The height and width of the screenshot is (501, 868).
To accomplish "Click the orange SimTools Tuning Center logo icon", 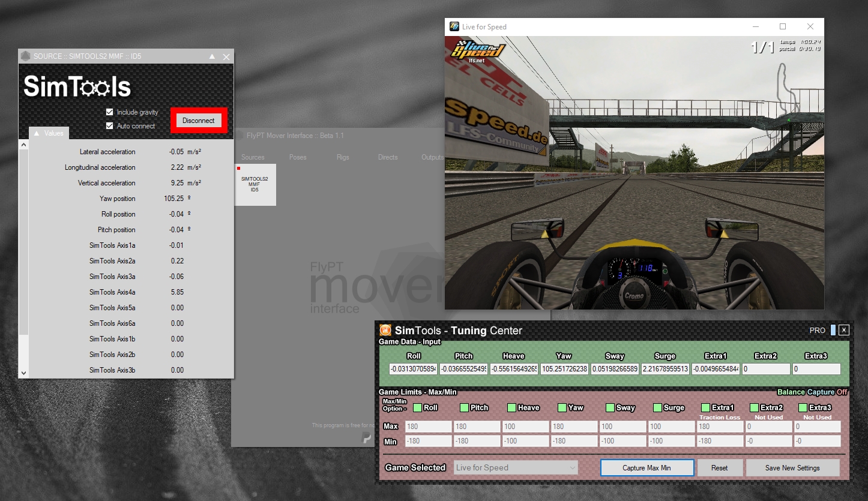I will point(385,330).
